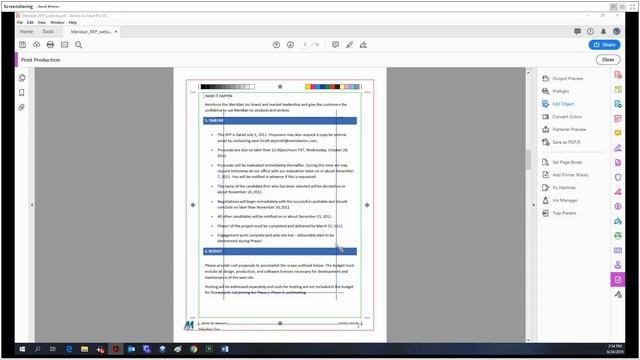Image resolution: width=640 pixels, height=360 pixels.
Task: Click the blue BUDGET section heading
Action: (x=280, y=251)
